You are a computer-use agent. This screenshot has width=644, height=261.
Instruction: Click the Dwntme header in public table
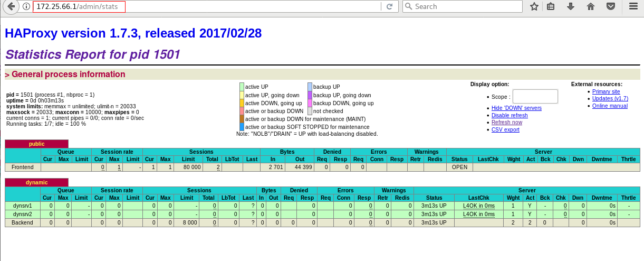(x=602, y=159)
